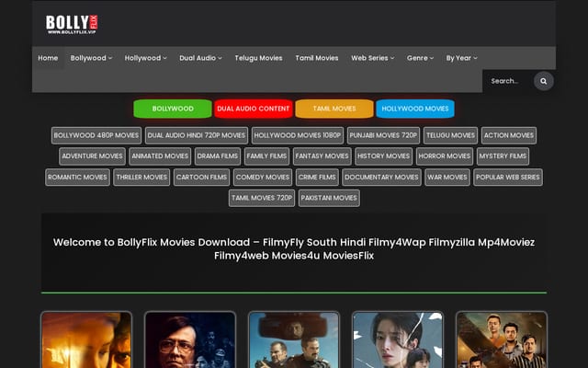Choose the DOCUMENTARY MOVIES tag
This screenshot has height=368, width=588.
[382, 178]
